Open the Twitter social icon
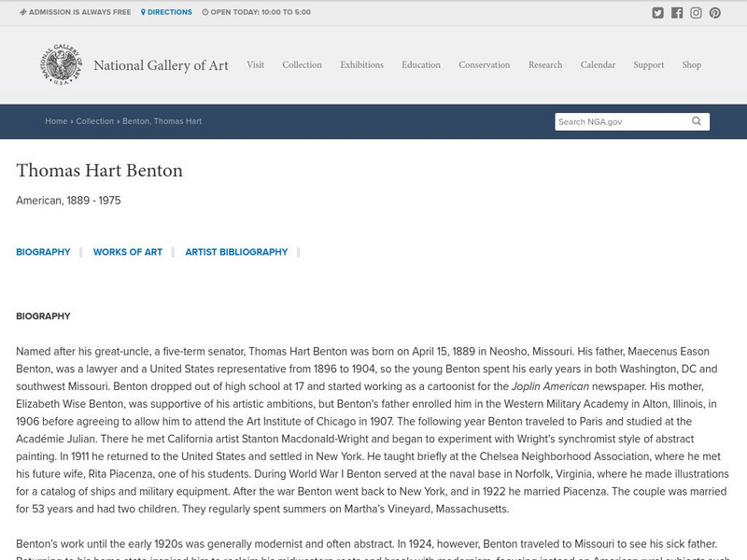The width and height of the screenshot is (747, 560). pos(657,13)
